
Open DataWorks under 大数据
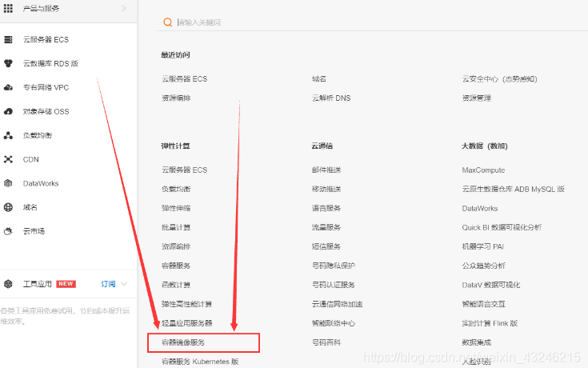pyautogui.click(x=480, y=208)
